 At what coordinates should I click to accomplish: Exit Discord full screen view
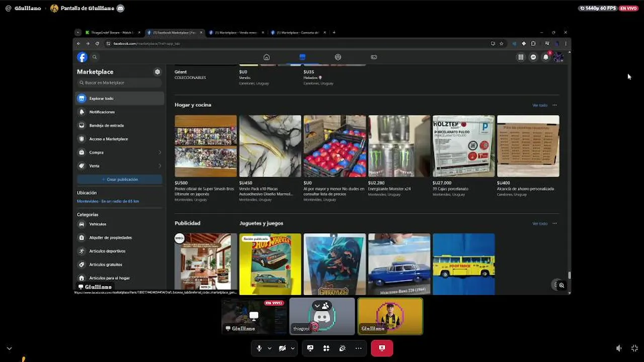click(634, 348)
